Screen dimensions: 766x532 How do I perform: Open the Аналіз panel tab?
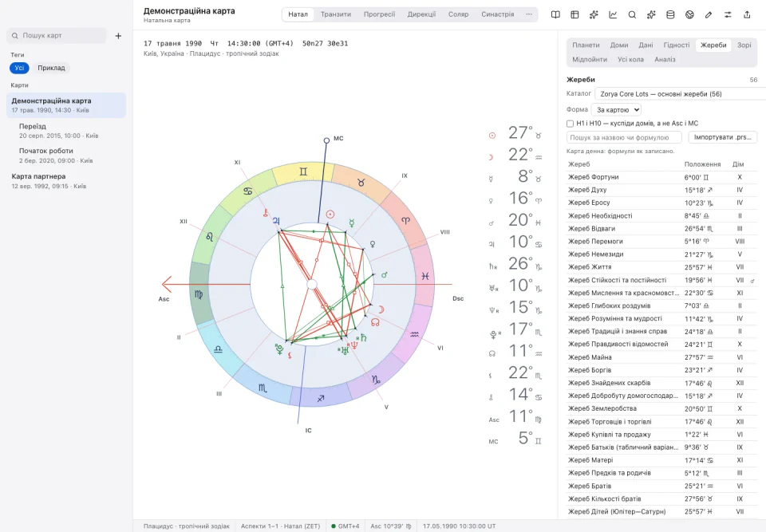point(665,59)
